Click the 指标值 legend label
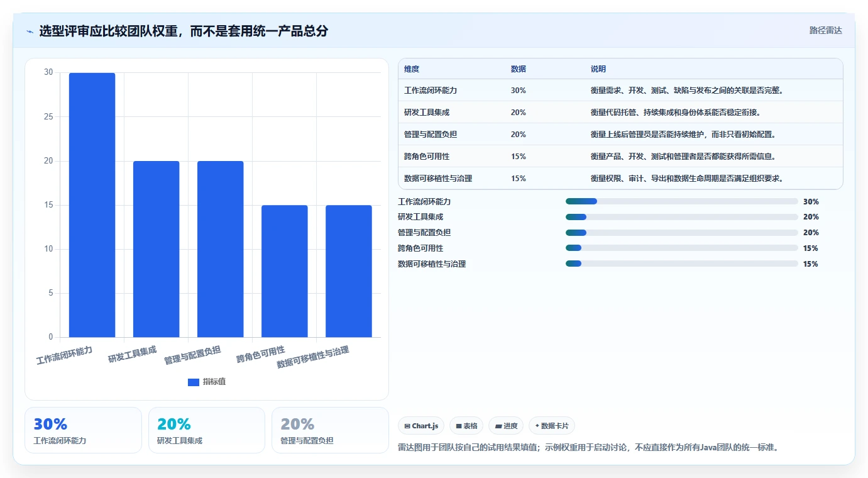Screen dimensions: 868x478 coord(214,382)
